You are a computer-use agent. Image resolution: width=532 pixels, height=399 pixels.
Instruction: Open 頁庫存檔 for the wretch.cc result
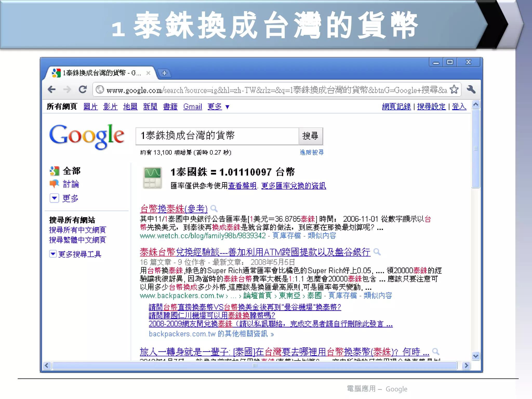pyautogui.click(x=287, y=236)
